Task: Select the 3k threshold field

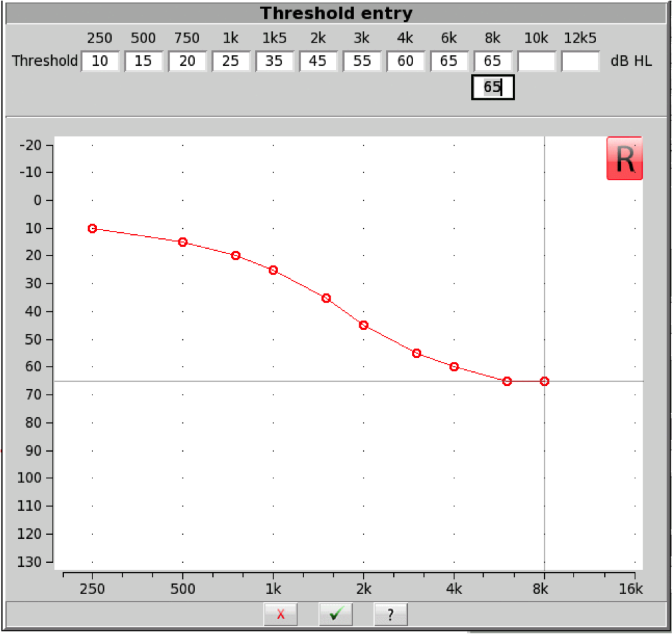Action: (x=362, y=61)
